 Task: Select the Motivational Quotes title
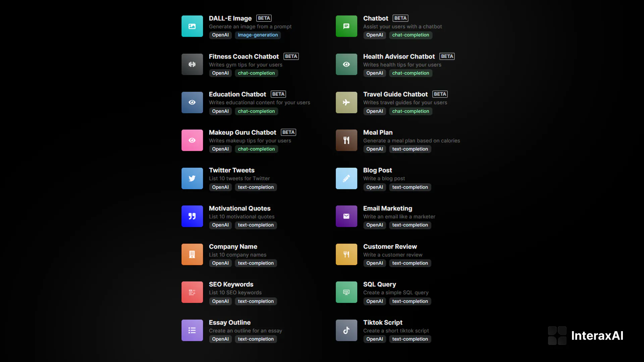point(239,209)
